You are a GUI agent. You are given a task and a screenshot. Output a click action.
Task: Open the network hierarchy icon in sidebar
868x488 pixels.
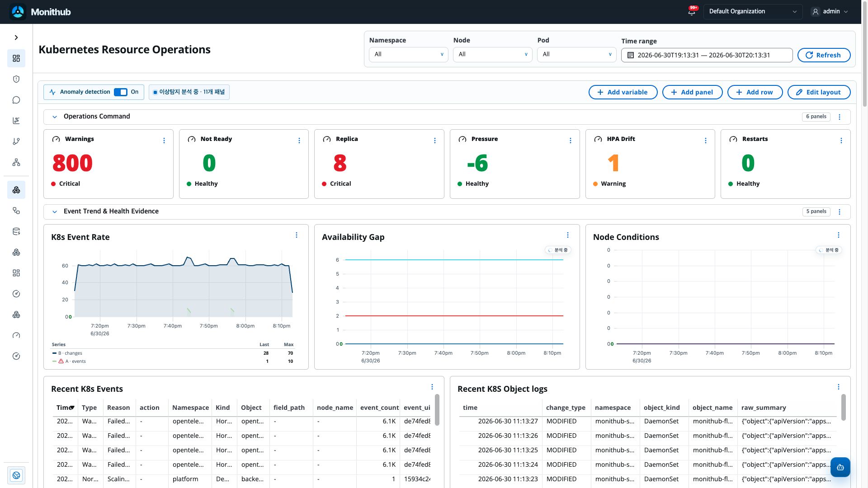pos(16,162)
